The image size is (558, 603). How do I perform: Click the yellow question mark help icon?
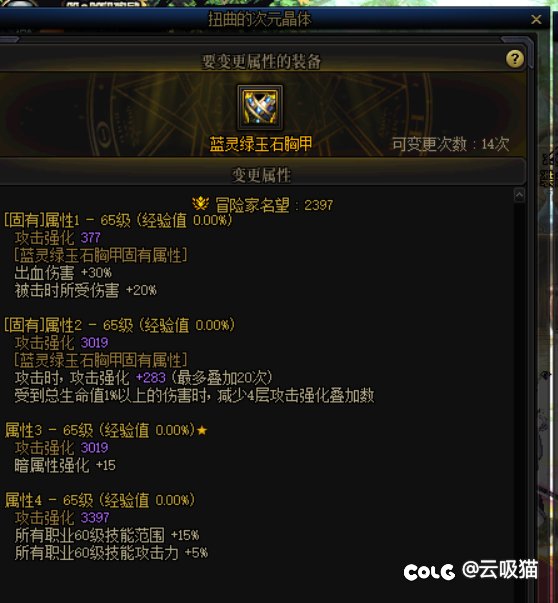[x=515, y=59]
